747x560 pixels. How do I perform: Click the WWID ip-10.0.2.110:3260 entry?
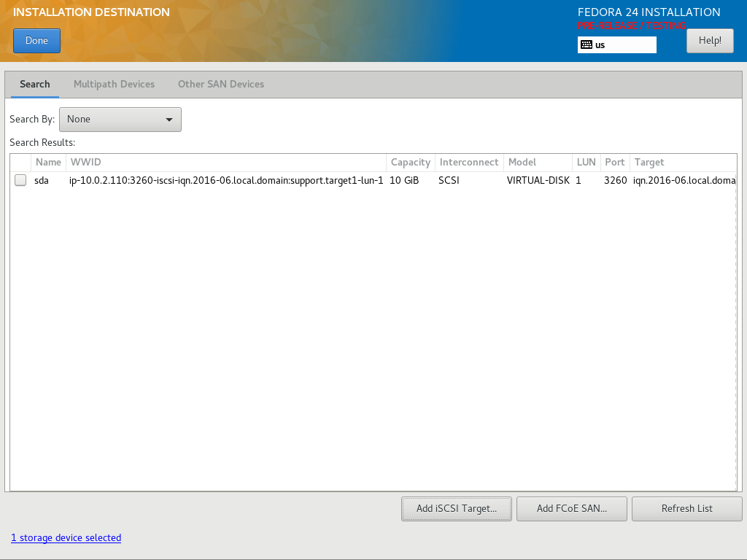(x=226, y=181)
